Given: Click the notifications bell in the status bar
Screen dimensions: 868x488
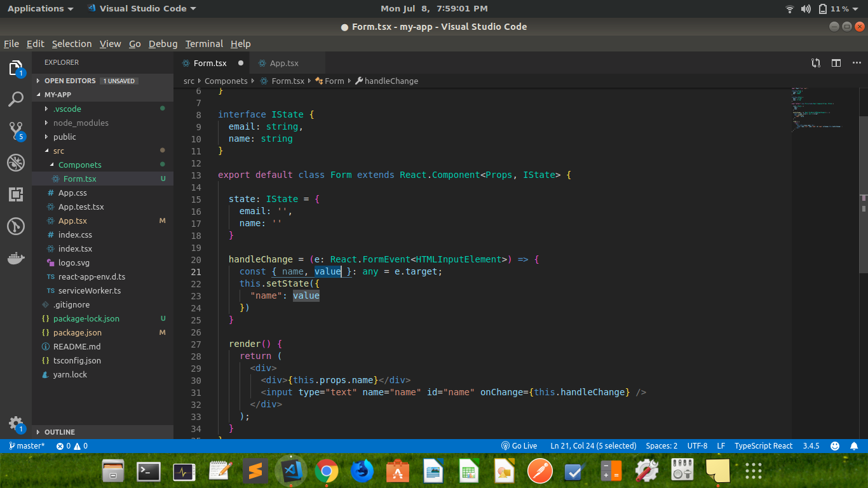Looking at the screenshot, I should (x=855, y=445).
